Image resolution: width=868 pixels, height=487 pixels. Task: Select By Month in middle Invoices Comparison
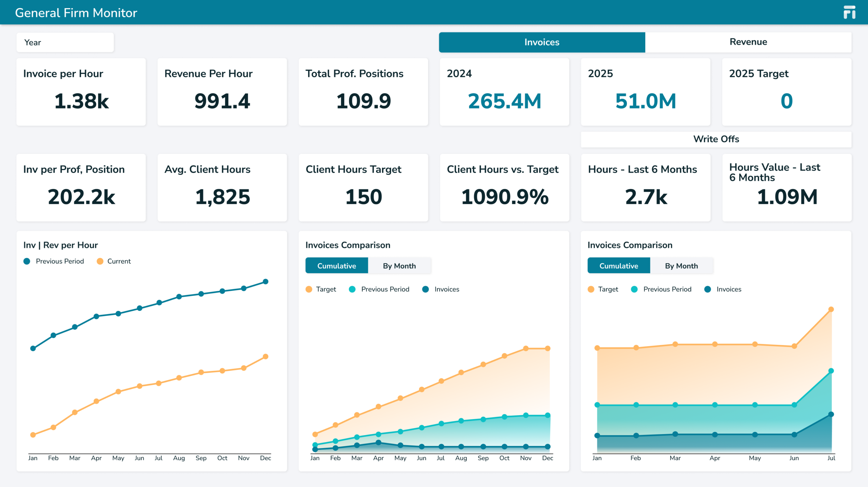tap(399, 266)
